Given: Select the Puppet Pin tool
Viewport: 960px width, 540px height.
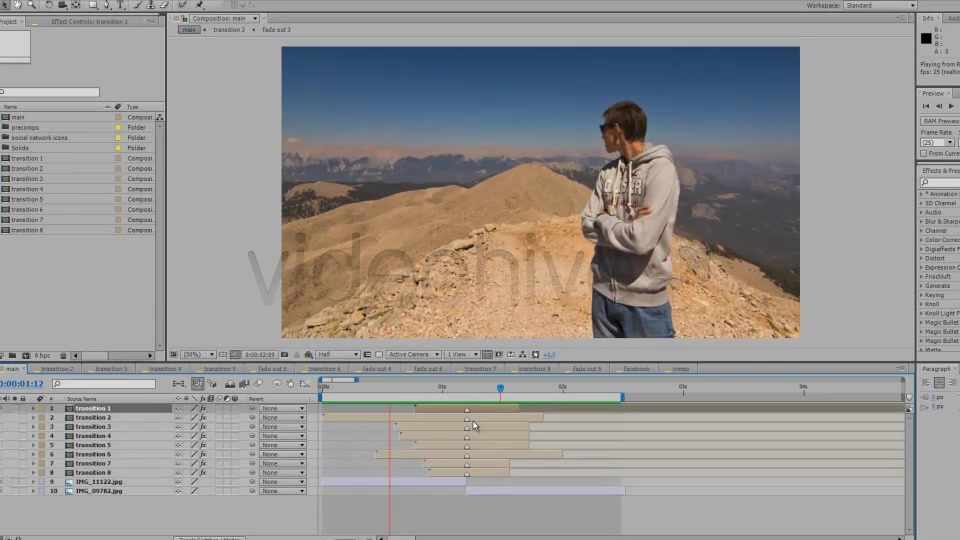Looking at the screenshot, I should coord(200,5).
